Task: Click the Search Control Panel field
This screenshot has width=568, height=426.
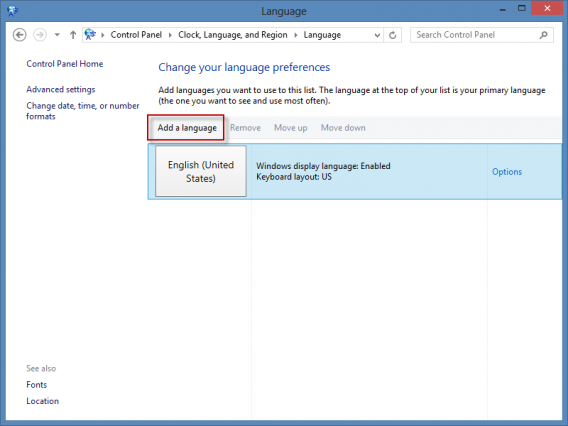Action: coord(481,35)
